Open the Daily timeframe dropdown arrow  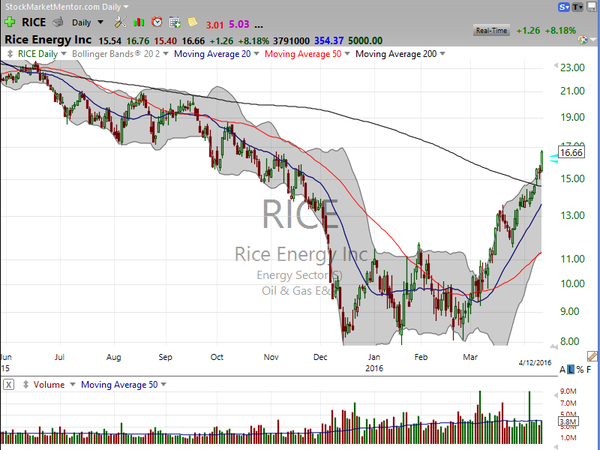[100, 22]
